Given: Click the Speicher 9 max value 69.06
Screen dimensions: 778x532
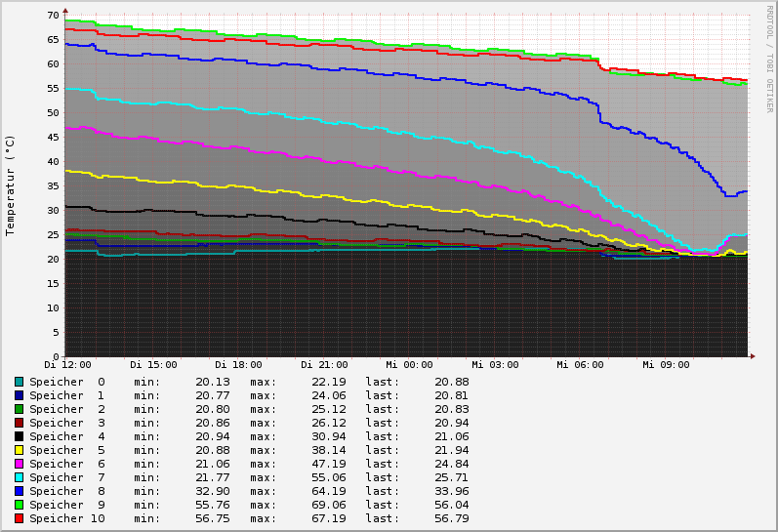Looking at the screenshot, I should point(300,505).
